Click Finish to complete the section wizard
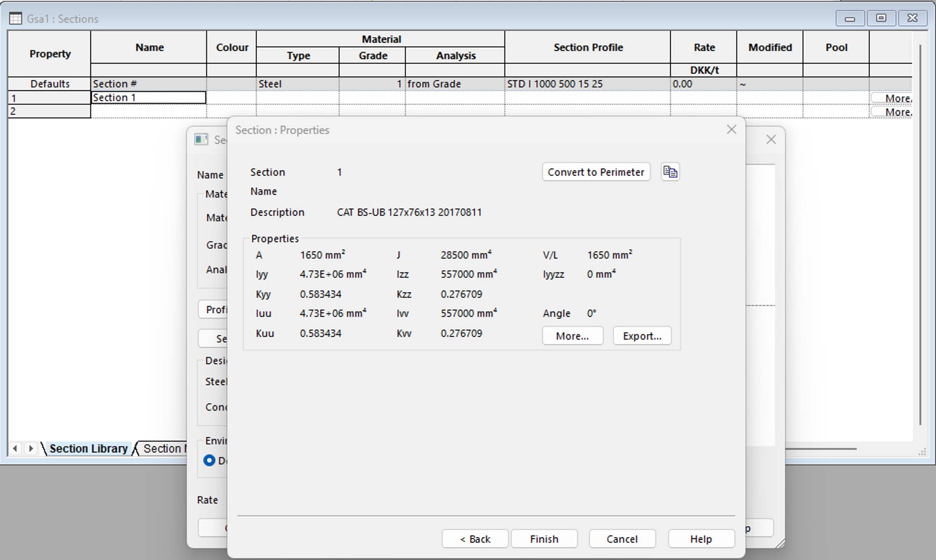The width and height of the screenshot is (936, 560). (x=544, y=539)
